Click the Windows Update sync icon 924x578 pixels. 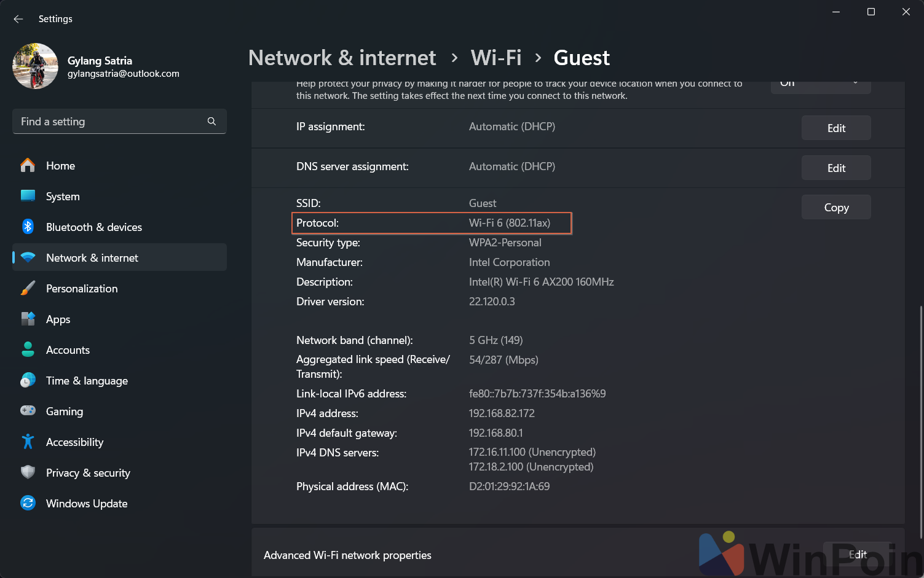[28, 503]
